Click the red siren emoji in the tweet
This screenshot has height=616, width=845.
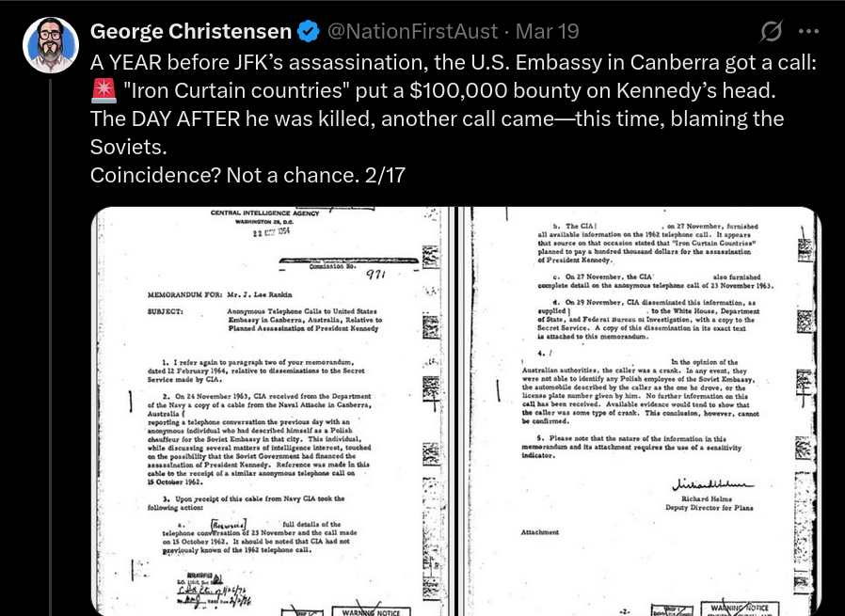pyautogui.click(x=104, y=90)
